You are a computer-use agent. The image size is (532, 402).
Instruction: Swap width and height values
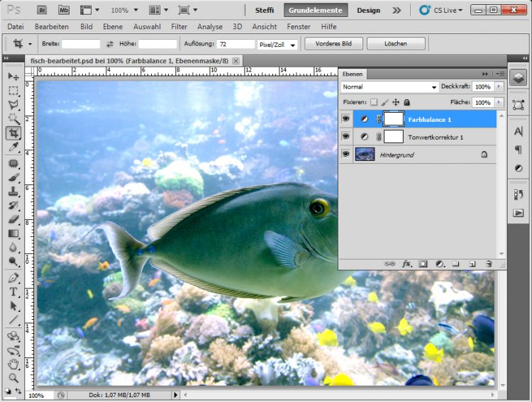click(x=109, y=44)
